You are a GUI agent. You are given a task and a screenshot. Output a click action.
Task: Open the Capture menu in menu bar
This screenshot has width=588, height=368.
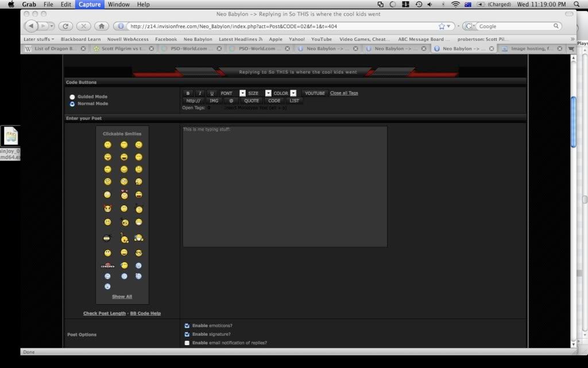[90, 4]
